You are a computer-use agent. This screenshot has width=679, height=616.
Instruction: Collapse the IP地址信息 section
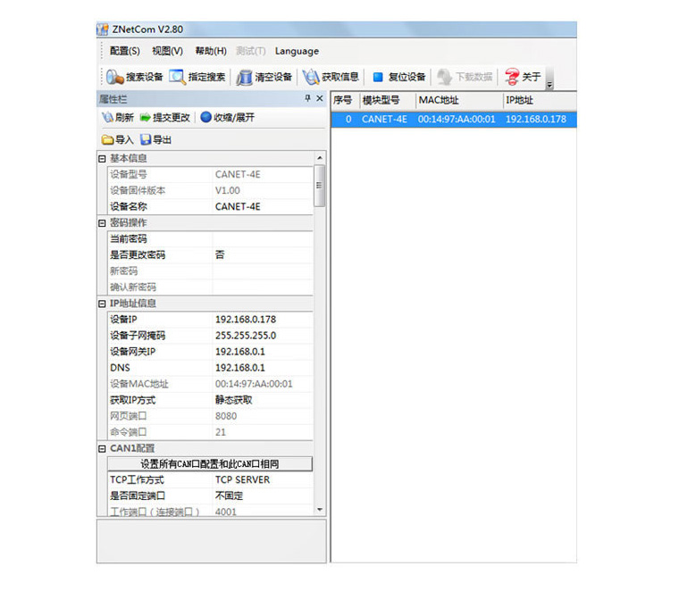(x=102, y=304)
